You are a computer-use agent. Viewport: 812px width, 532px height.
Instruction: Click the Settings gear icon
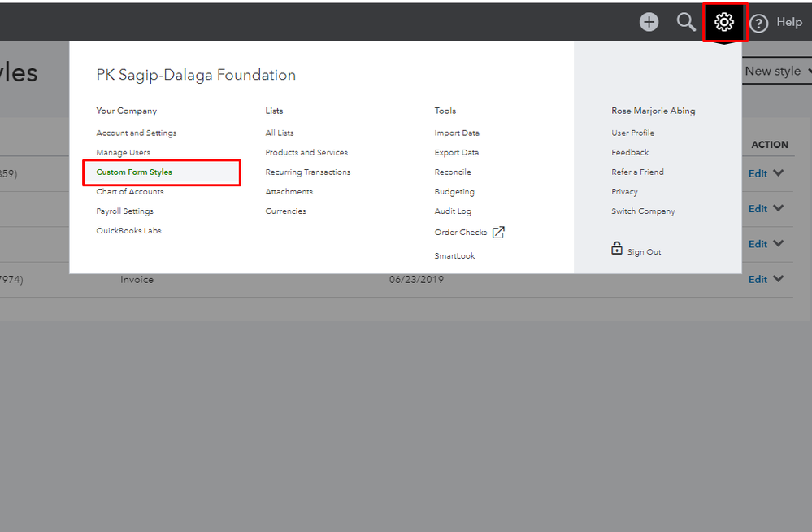pyautogui.click(x=723, y=22)
